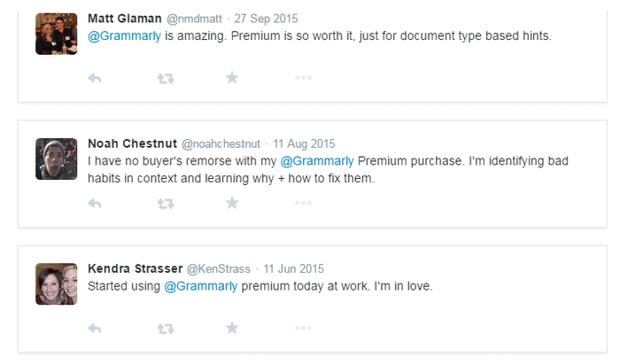
Task: Star Noah Chestnut's tweet as favorite
Action: tap(232, 204)
